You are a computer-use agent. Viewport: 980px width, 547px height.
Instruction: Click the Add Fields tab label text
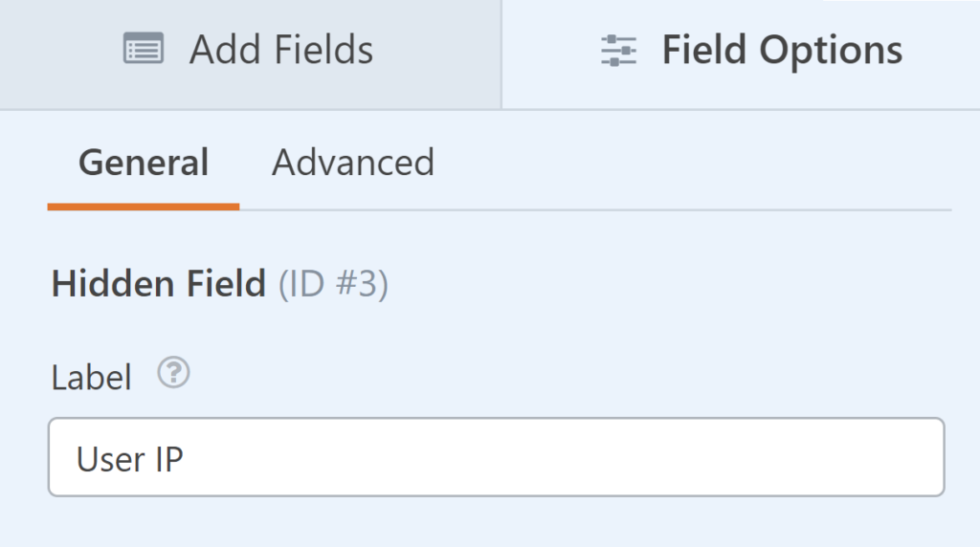tap(281, 50)
